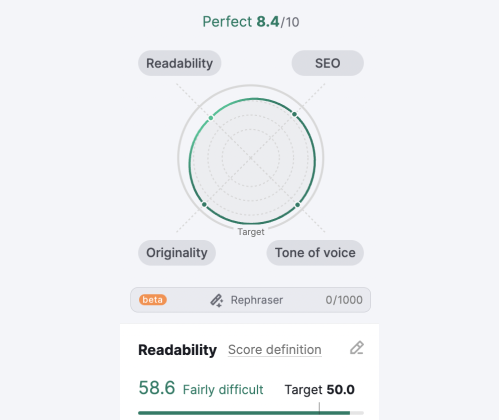This screenshot has height=420, width=499.
Task: Click the target marker on readability bar
Action: 319,408
